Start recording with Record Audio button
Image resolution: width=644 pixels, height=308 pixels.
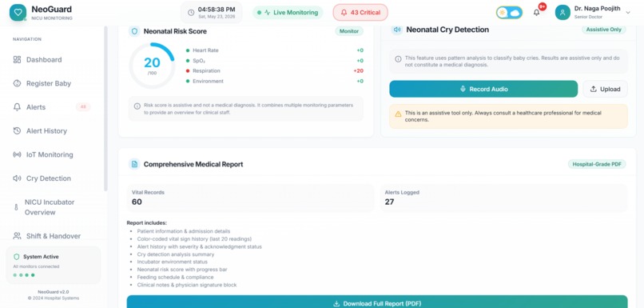(x=483, y=89)
